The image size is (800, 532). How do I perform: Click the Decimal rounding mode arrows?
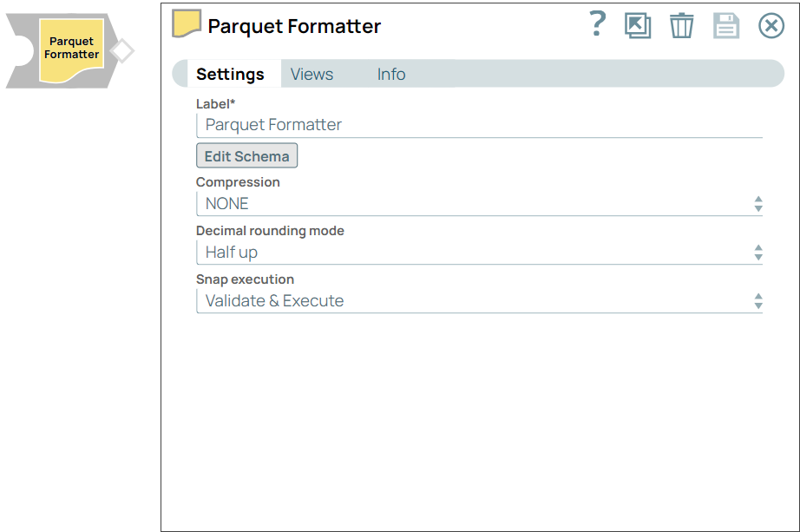[758, 253]
